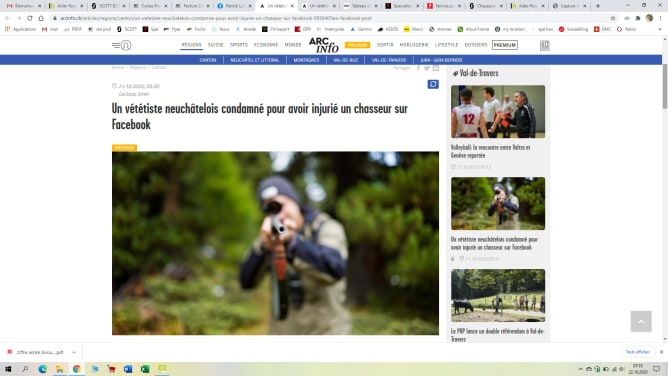Switch to the 'Cycles Pro' tab
The width and height of the screenshot is (668, 376).
point(150,6)
